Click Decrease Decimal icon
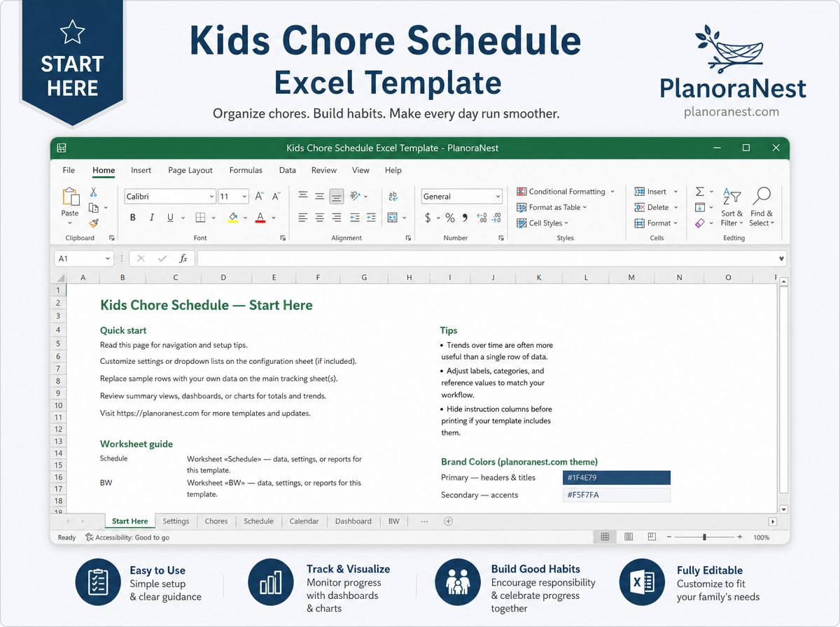 pyautogui.click(x=496, y=218)
